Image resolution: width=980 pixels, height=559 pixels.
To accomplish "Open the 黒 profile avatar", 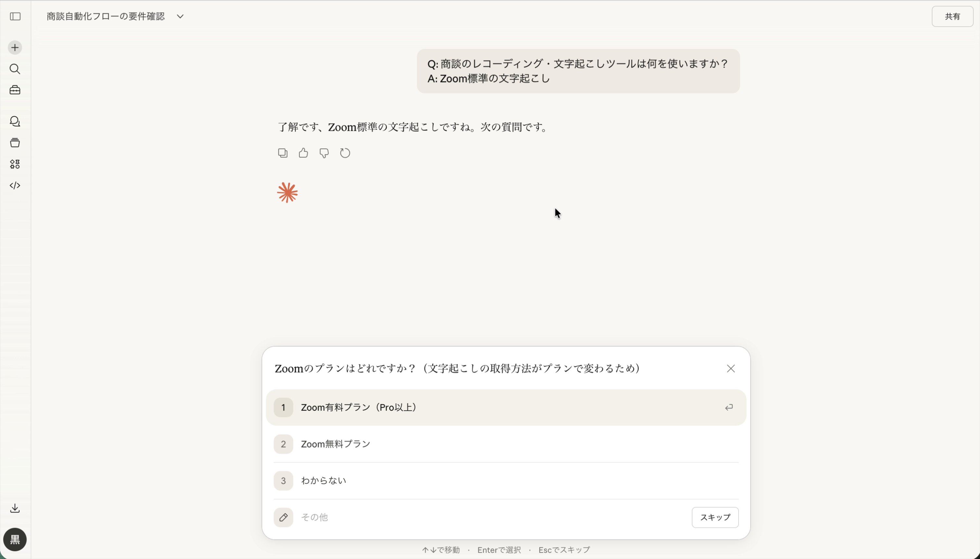I will coord(15,540).
